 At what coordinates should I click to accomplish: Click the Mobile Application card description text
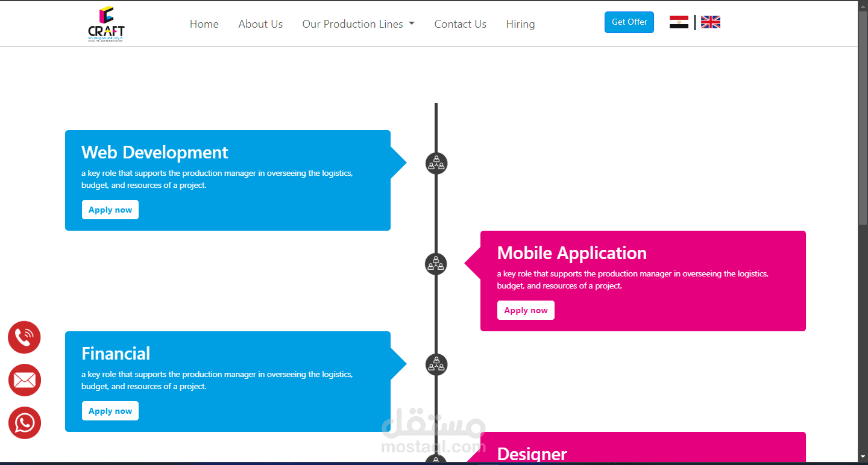coord(633,279)
